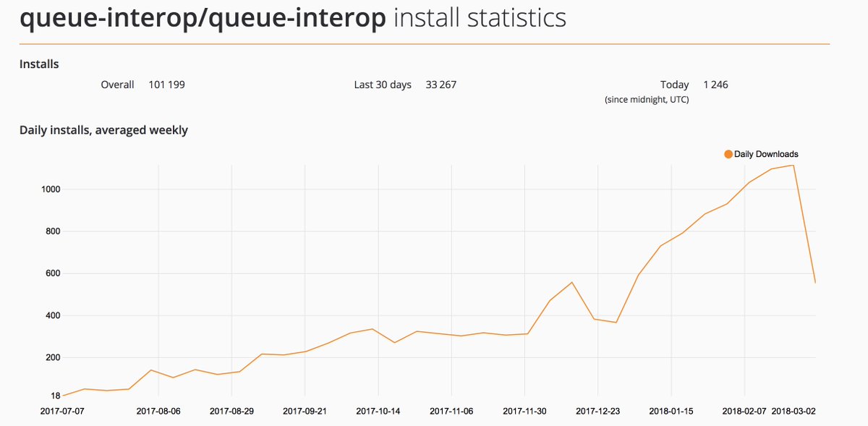This screenshot has height=426, width=868.
Task: Click the 2017-10-14 x-axis date
Action: point(378,411)
